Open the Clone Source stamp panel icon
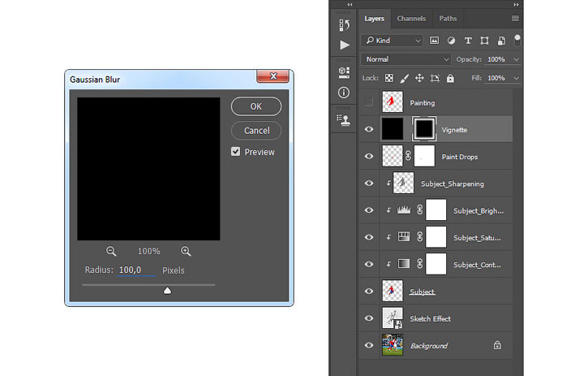 coord(344,120)
